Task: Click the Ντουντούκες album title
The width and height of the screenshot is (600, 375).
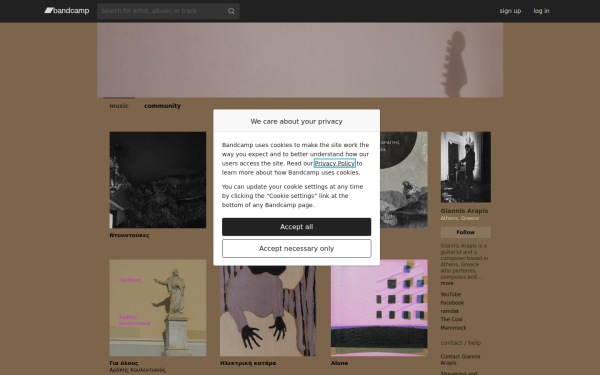Action: pyautogui.click(x=129, y=235)
